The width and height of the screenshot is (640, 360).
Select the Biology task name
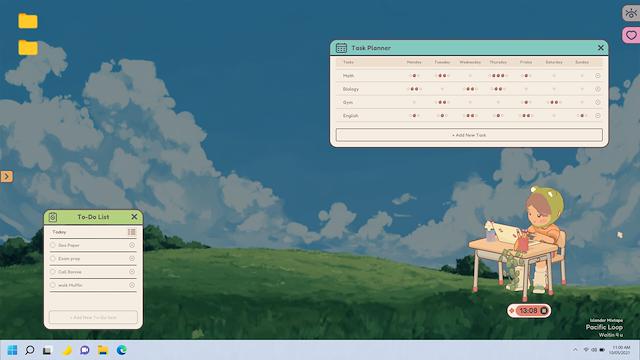click(x=351, y=89)
